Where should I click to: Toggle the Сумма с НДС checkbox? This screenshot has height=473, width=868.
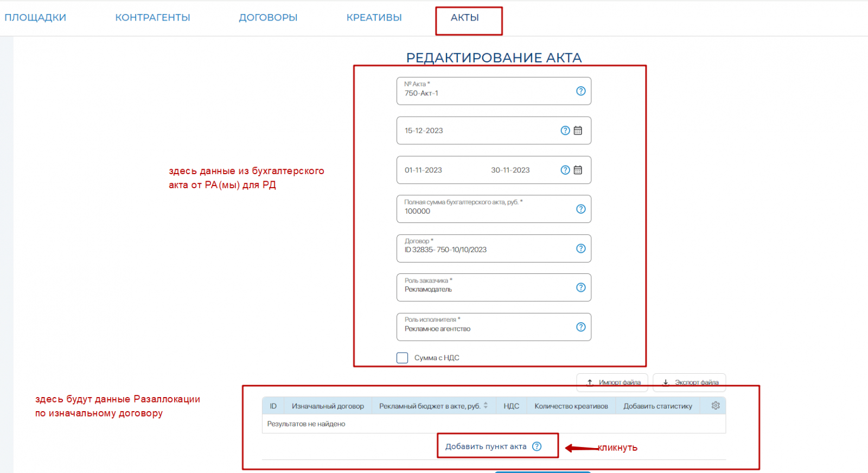pos(402,358)
